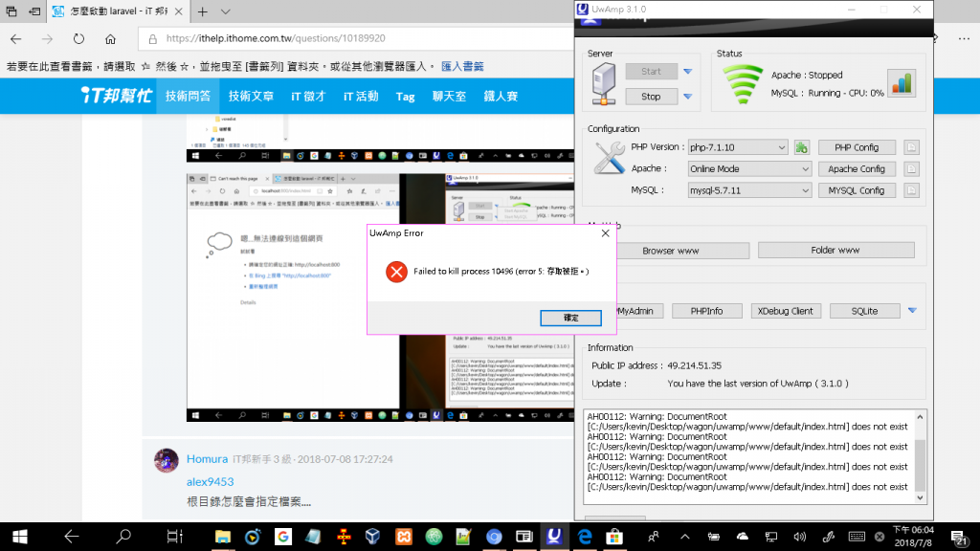The height and width of the screenshot is (551, 980).
Task: Open the 技術問答 nav tab
Action: (x=189, y=97)
